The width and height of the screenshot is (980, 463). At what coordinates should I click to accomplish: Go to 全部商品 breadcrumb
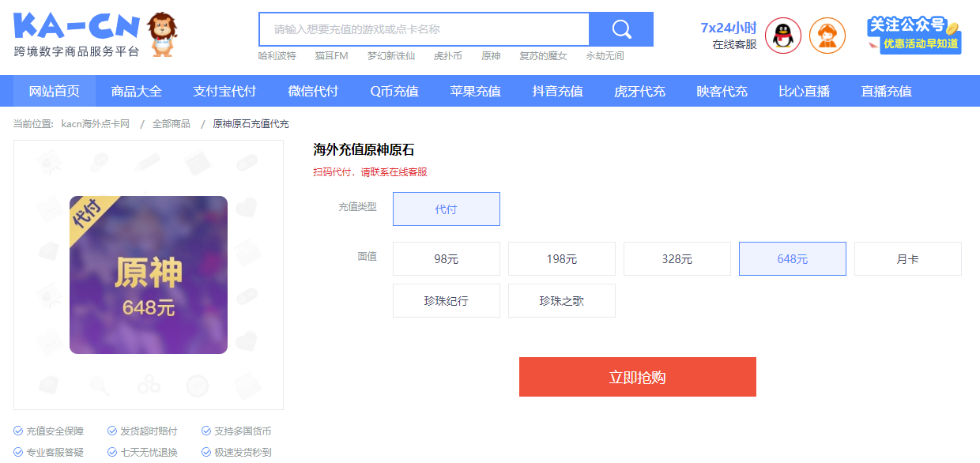(x=171, y=124)
